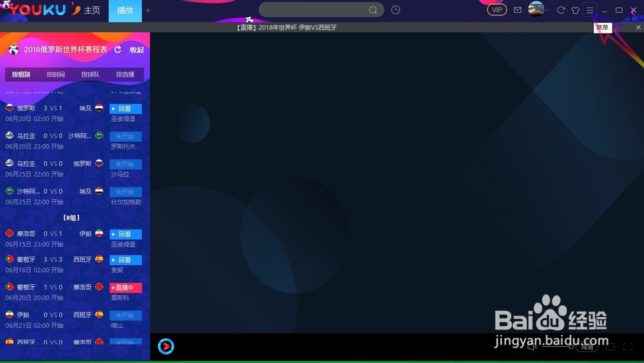Open the VIP badge

pyautogui.click(x=497, y=10)
